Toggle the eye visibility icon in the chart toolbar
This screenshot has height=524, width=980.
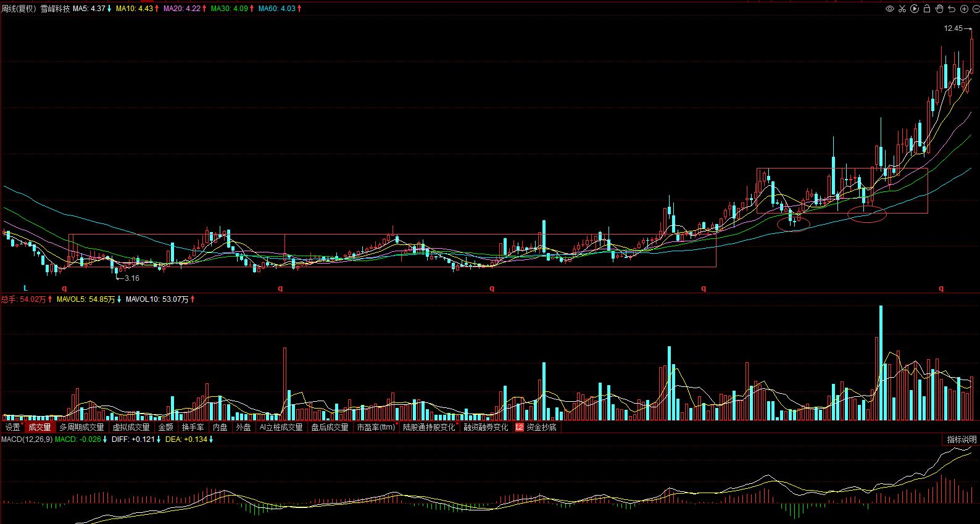[890, 9]
